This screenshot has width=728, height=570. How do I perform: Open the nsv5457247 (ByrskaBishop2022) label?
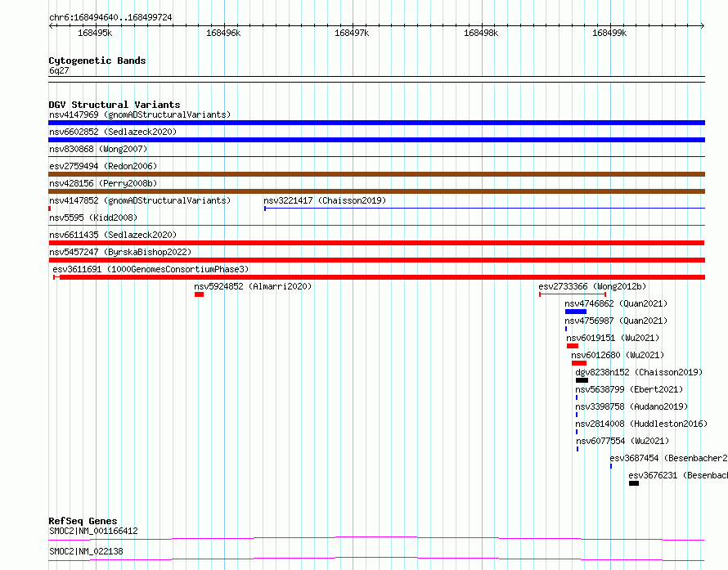coord(120,252)
